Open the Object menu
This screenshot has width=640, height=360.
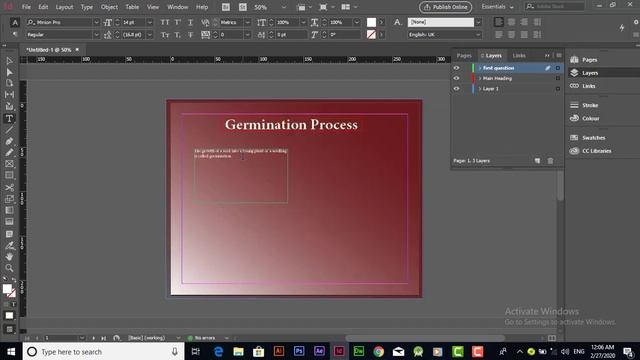(x=109, y=7)
